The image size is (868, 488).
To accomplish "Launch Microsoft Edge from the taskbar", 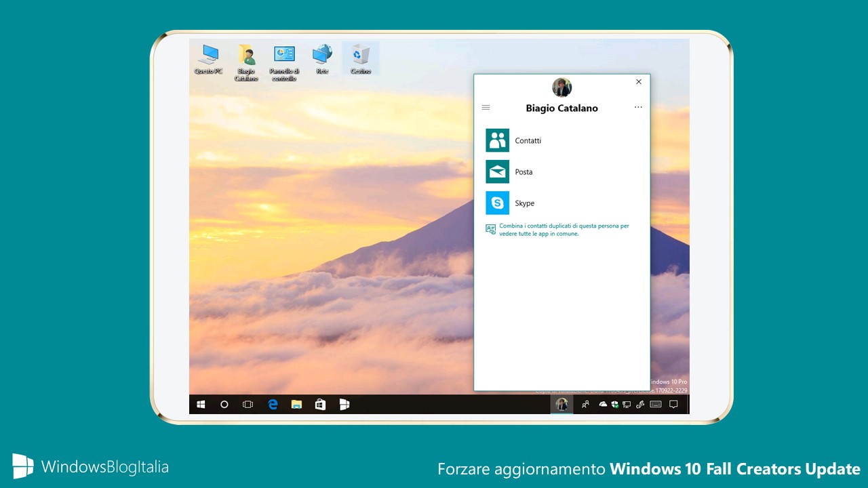I will pyautogui.click(x=273, y=405).
